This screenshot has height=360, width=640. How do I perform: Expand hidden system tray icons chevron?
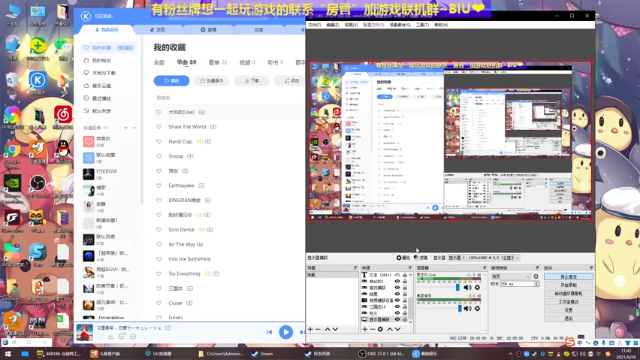click(510, 354)
